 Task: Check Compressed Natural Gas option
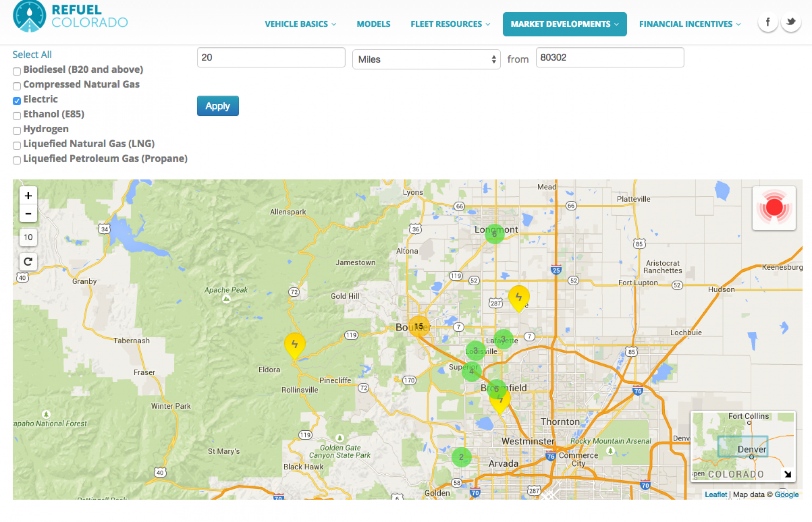pos(17,86)
